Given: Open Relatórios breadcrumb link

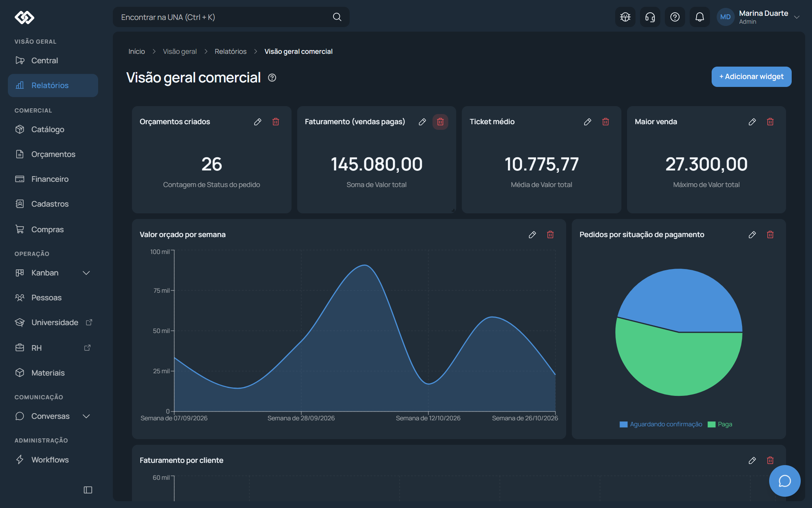Looking at the screenshot, I should (x=230, y=52).
